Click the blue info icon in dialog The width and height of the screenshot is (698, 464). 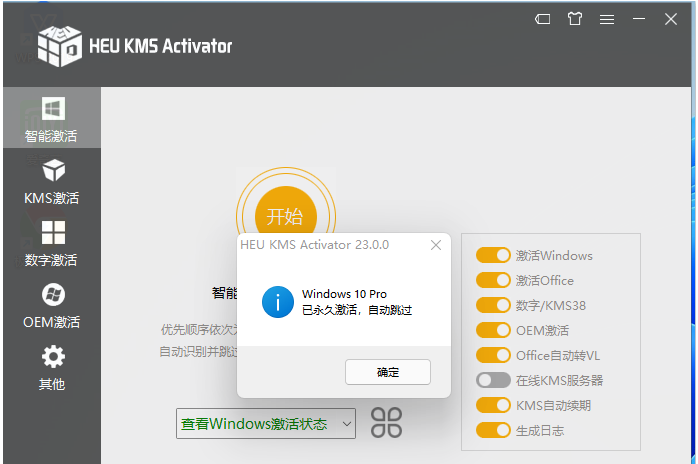[x=277, y=302]
